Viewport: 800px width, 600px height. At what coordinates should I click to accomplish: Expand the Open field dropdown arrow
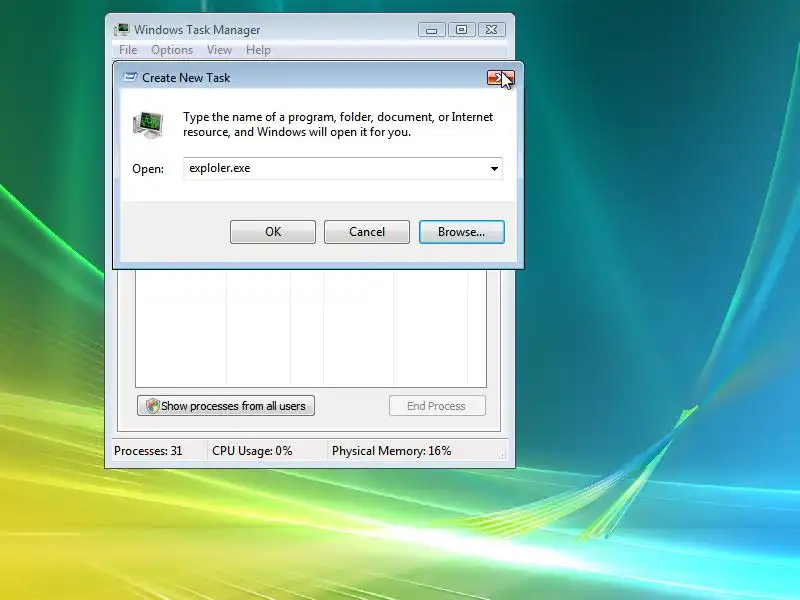494,169
